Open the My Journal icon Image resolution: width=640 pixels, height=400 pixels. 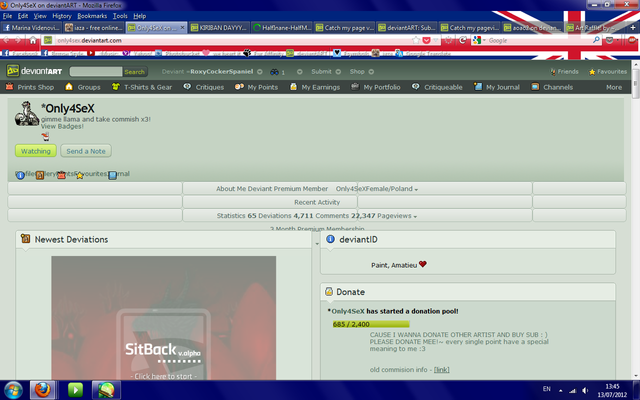tap(478, 87)
